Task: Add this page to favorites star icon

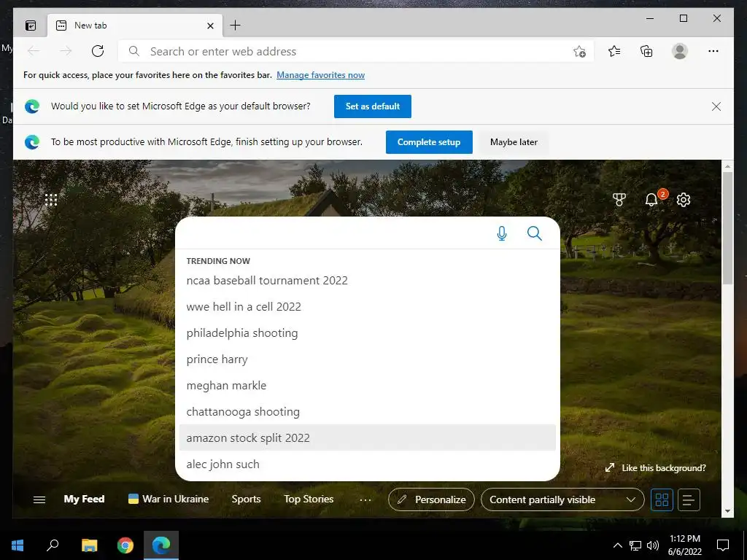Action: pos(579,52)
